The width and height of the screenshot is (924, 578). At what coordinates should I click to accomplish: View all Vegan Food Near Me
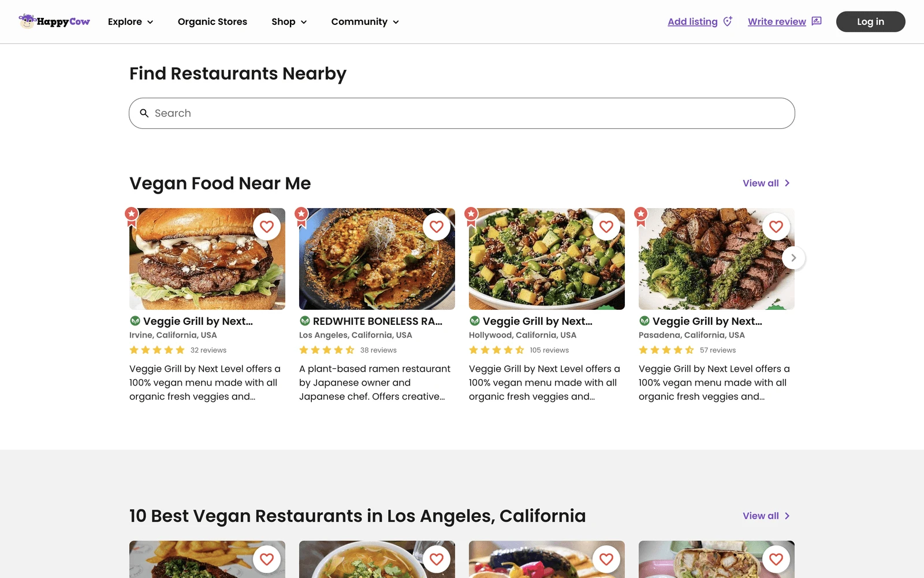tap(766, 183)
